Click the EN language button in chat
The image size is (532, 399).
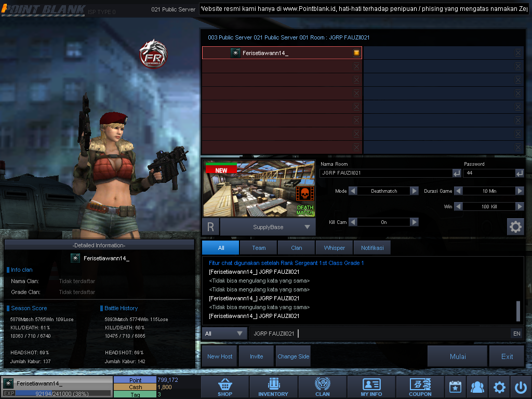tap(517, 334)
